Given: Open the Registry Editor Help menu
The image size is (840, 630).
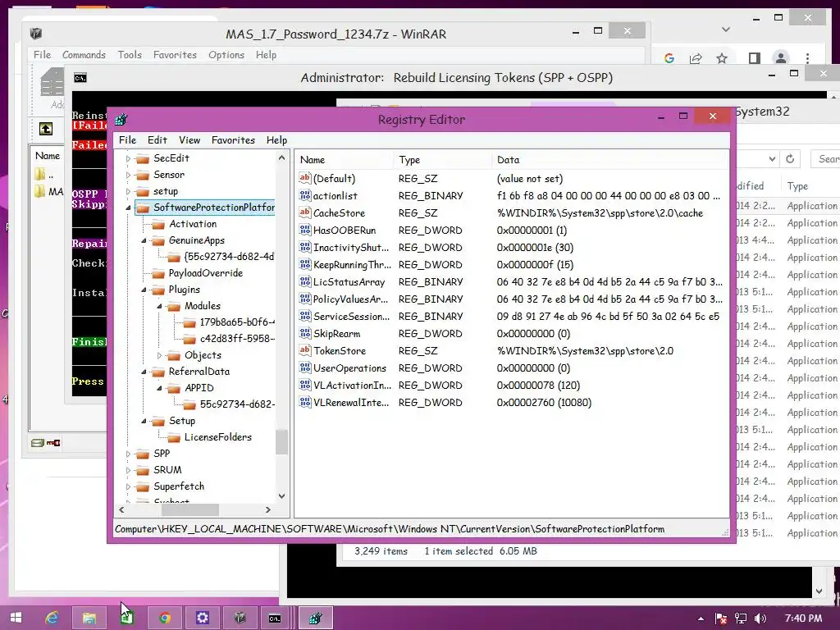Looking at the screenshot, I should [276, 139].
